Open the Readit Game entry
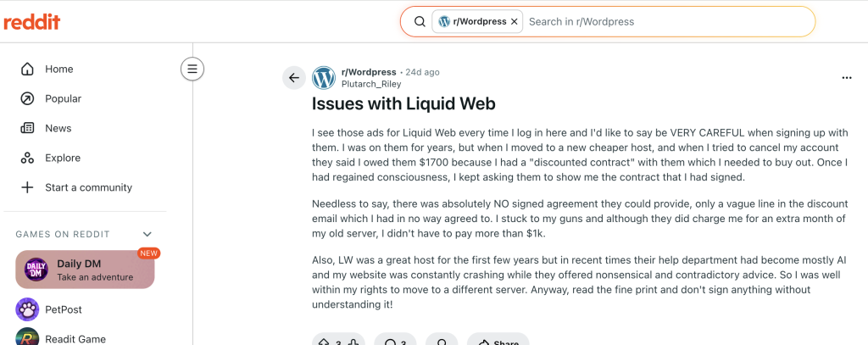 [75, 338]
